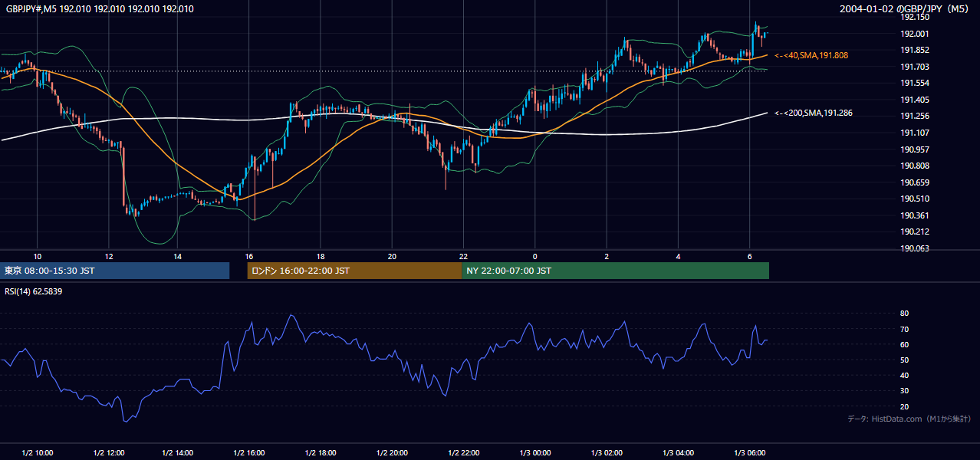This screenshot has width=980, height=460.
Task: Click hour 14 on price chart time axis
Action: pos(177,256)
